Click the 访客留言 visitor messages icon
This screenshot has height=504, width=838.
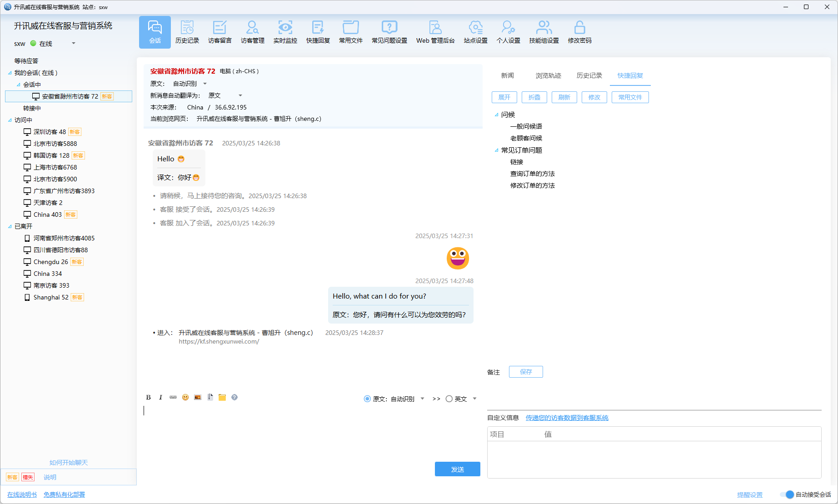pyautogui.click(x=219, y=32)
